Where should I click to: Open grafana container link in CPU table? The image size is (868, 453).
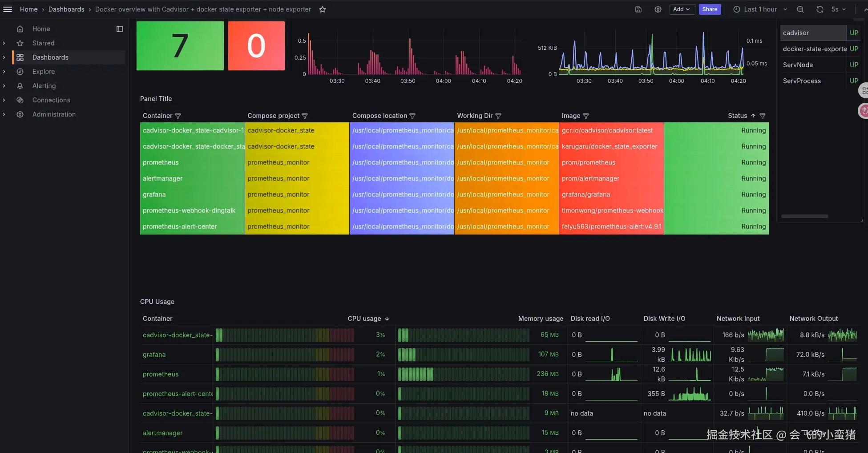(x=154, y=355)
